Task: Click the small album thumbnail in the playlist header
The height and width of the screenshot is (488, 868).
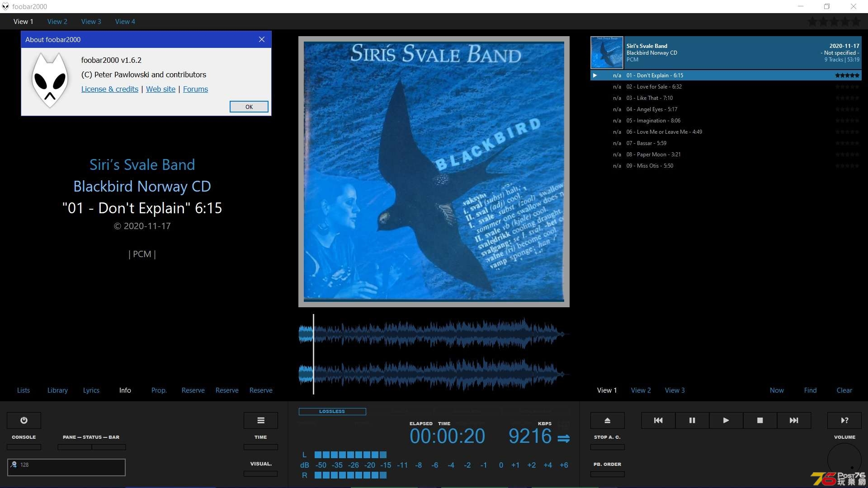Action: coord(607,52)
